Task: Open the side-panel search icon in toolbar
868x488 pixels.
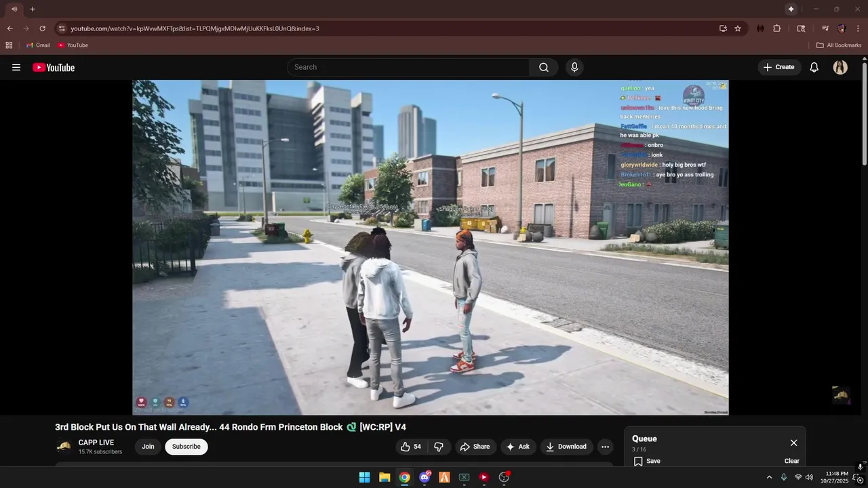Action: tap(801, 28)
